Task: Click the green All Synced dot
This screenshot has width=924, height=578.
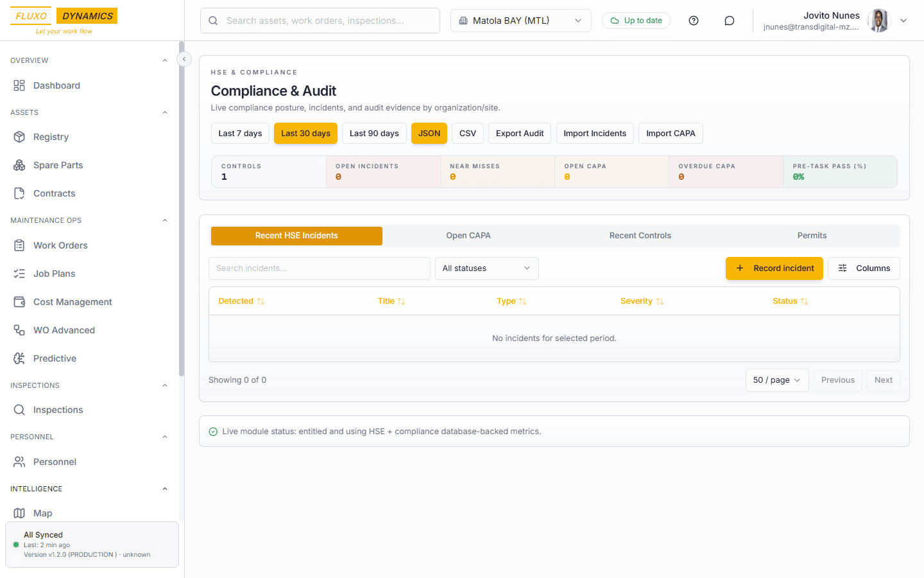Action: pyautogui.click(x=16, y=545)
